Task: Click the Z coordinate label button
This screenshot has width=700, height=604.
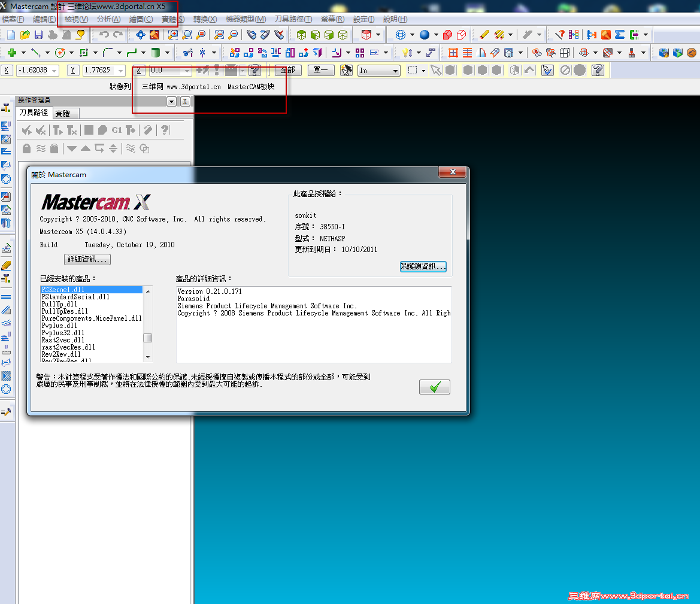Action: tap(139, 71)
